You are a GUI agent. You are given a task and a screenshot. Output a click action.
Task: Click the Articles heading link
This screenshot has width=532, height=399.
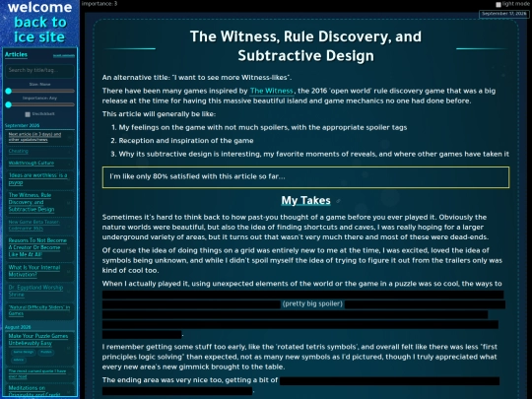tap(16, 54)
